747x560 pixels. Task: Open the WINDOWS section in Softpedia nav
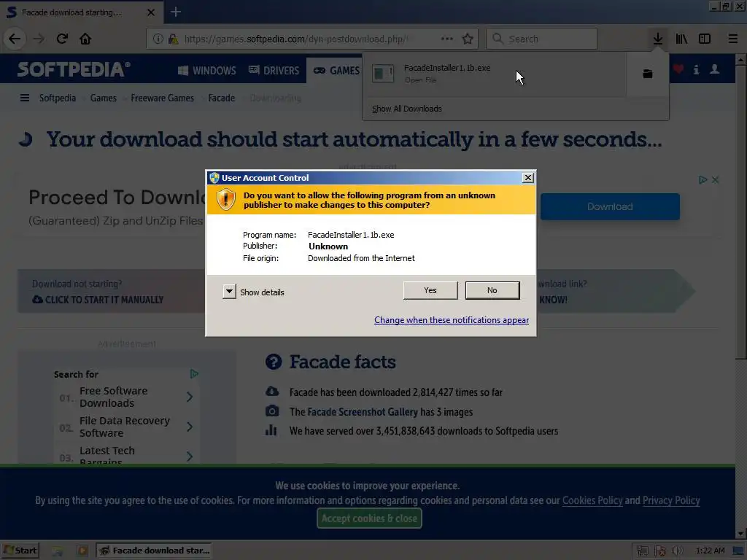[206, 71]
